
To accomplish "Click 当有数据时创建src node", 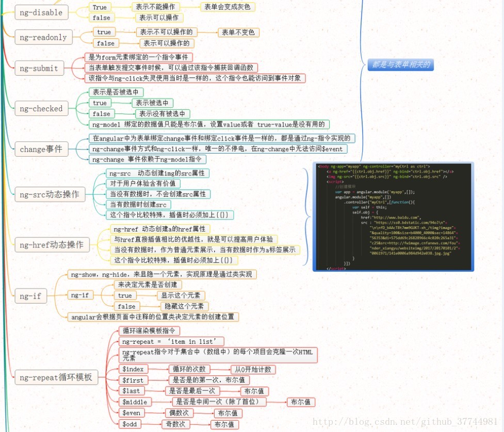I will 138,205.
